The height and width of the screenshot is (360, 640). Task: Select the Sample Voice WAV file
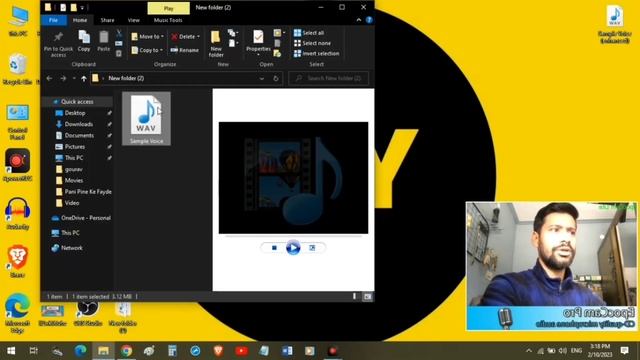pos(146,118)
